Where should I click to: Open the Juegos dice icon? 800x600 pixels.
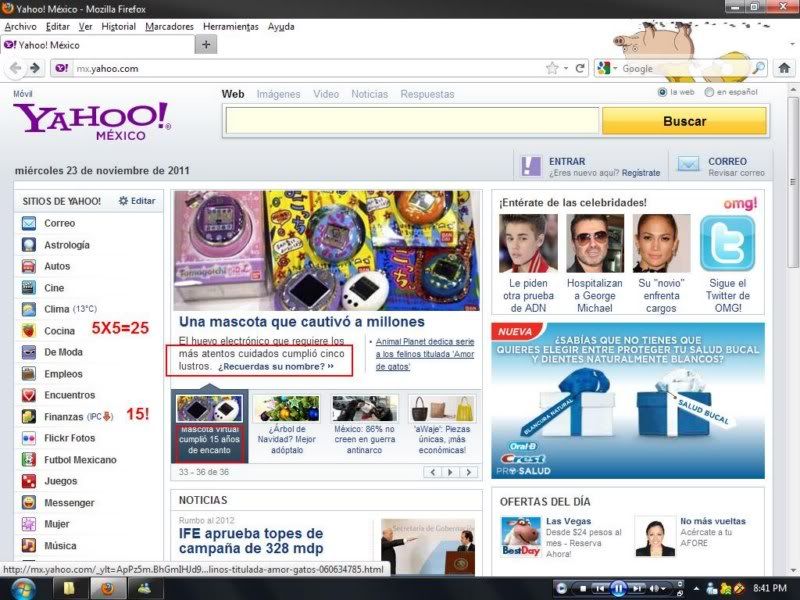coord(29,481)
